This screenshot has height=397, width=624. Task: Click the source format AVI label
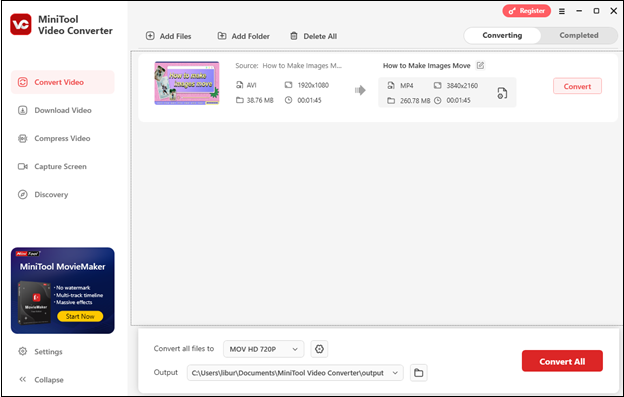tap(252, 85)
